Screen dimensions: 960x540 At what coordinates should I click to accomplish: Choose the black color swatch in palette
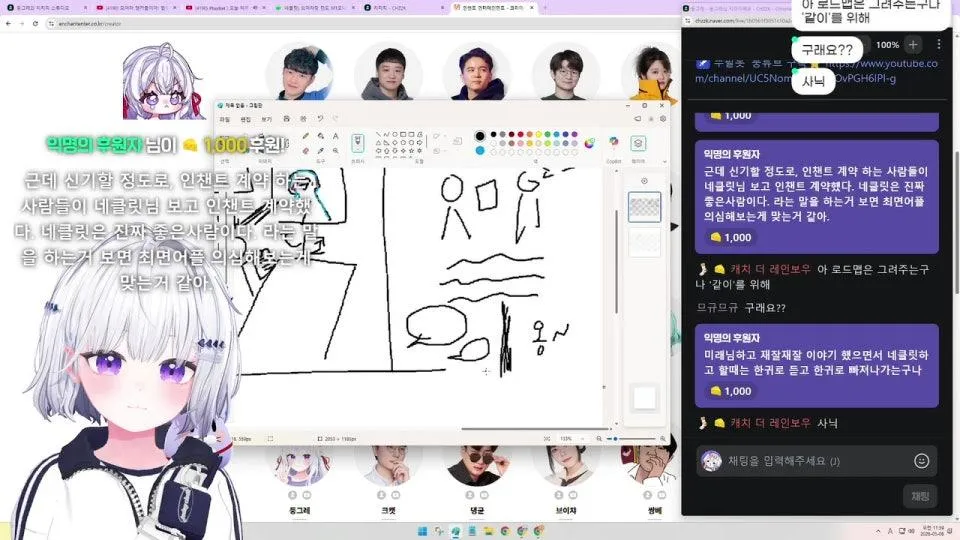click(493, 134)
